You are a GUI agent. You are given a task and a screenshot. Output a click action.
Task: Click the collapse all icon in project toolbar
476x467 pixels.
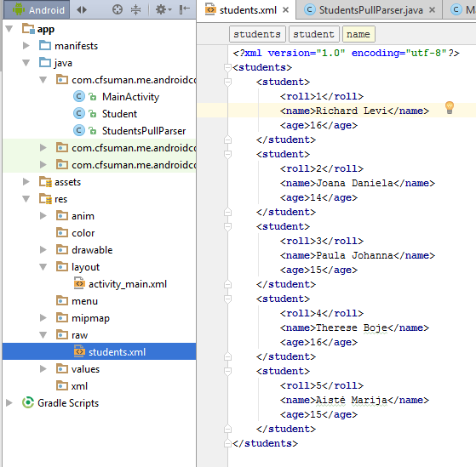tap(135, 9)
